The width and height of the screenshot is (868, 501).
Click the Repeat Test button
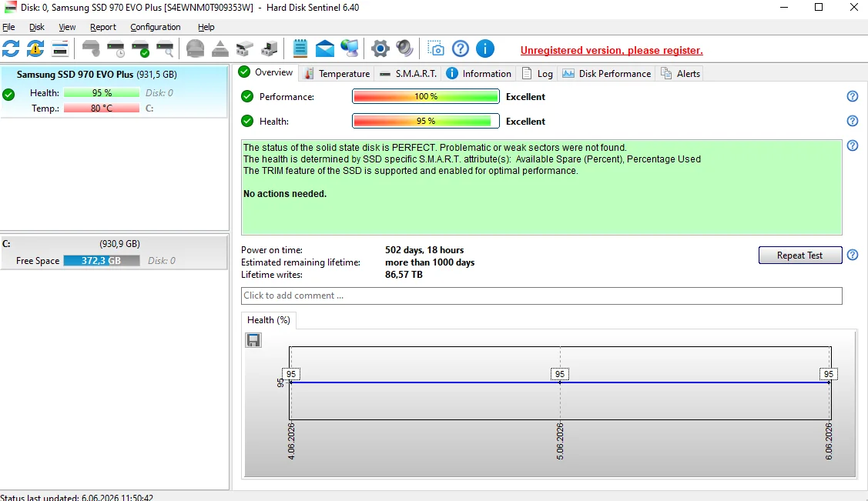(x=800, y=255)
